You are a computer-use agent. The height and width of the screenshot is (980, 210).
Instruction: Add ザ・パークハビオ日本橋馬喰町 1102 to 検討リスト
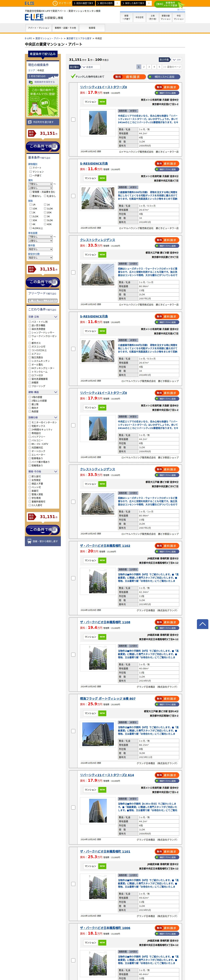point(167,552)
